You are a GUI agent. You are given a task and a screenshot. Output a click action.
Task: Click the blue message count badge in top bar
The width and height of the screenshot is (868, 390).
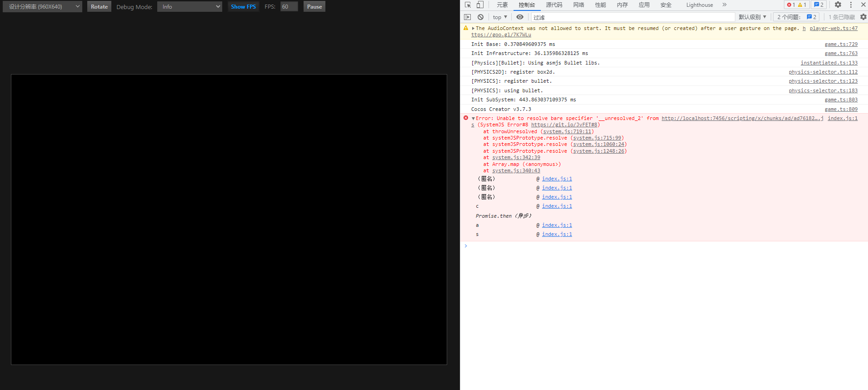[x=818, y=5]
